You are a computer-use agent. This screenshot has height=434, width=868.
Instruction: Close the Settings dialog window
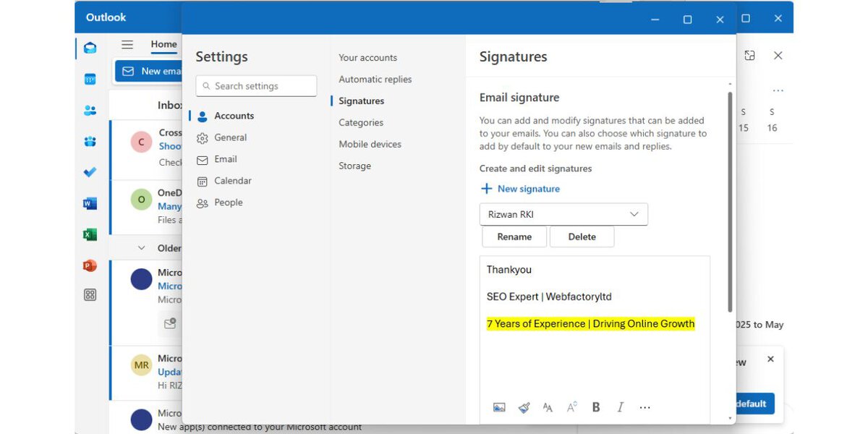pyautogui.click(x=720, y=20)
